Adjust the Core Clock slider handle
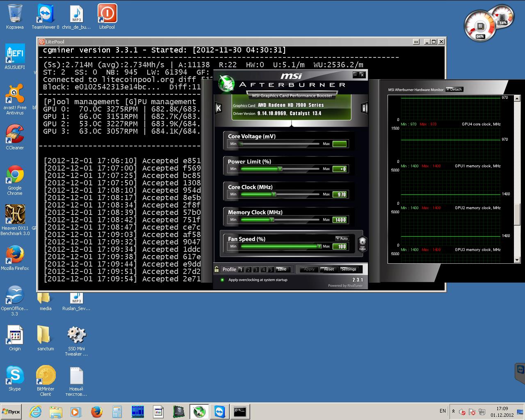Viewport: 525px width, 420px height. pos(274,194)
